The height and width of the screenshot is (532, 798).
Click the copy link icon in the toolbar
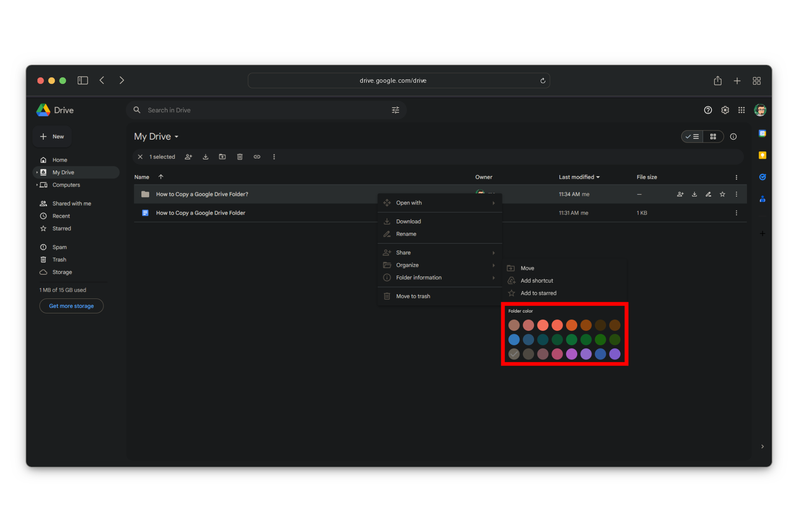coord(257,157)
